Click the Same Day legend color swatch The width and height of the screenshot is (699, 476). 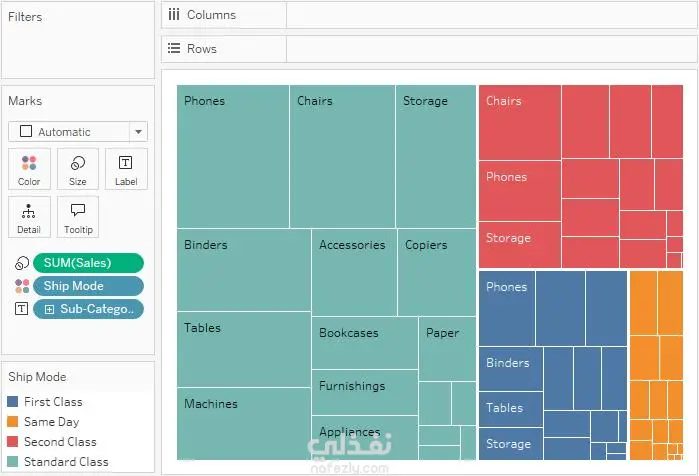[x=13, y=422]
